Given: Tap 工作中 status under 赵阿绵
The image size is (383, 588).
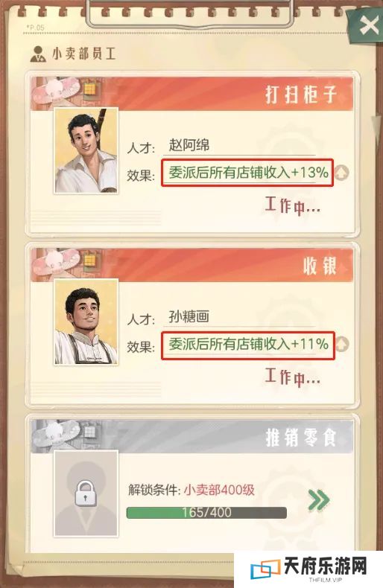Looking at the screenshot, I should click(x=293, y=206).
